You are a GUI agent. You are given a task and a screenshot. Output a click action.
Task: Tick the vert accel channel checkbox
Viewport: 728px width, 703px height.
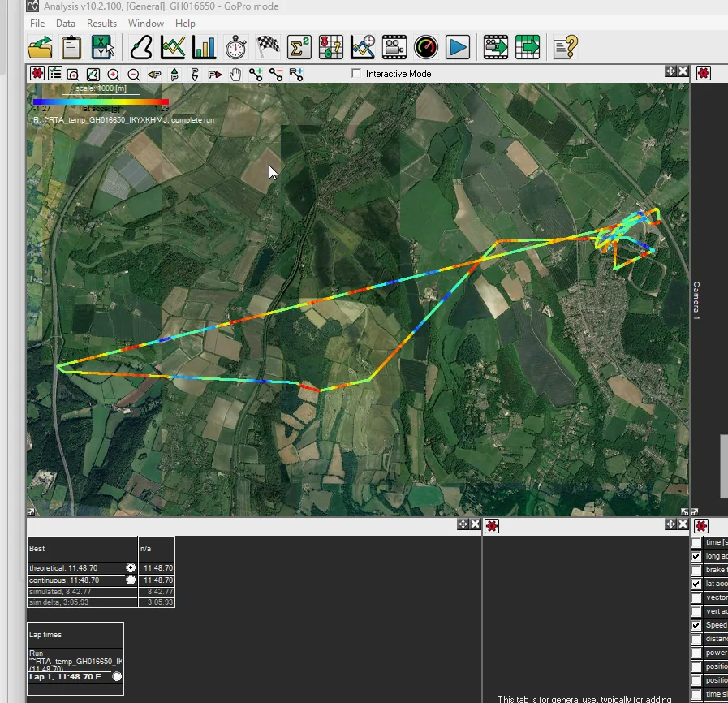[x=696, y=612]
